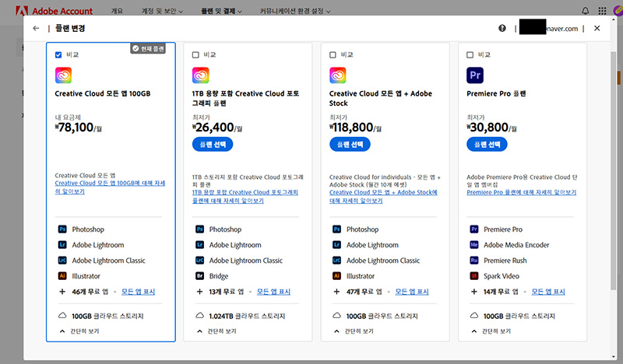
Task: Click the Spark Video icon
Action: pyautogui.click(x=474, y=276)
